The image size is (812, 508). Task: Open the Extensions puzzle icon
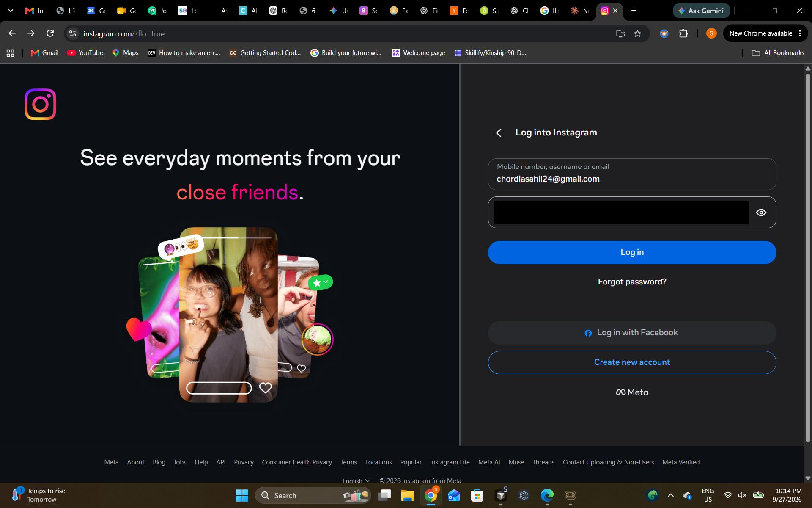coord(683,33)
